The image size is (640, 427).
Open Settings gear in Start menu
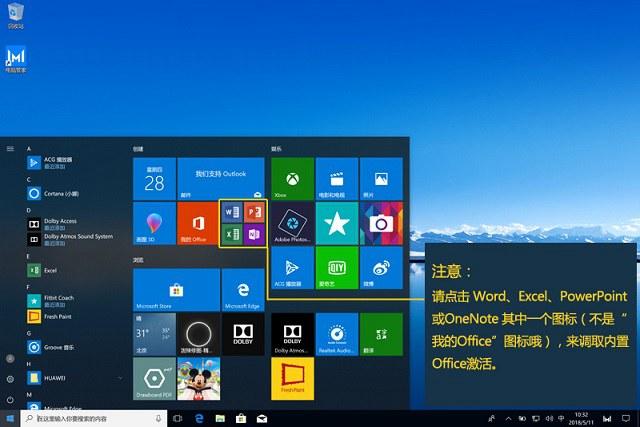(10, 379)
